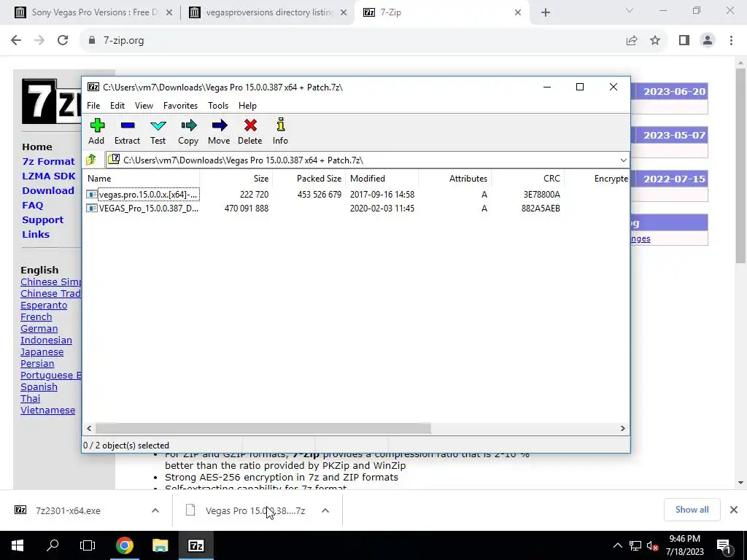
Task: Select vegas.pro.15.0.0.x.[x64] file row
Action: click(356, 194)
